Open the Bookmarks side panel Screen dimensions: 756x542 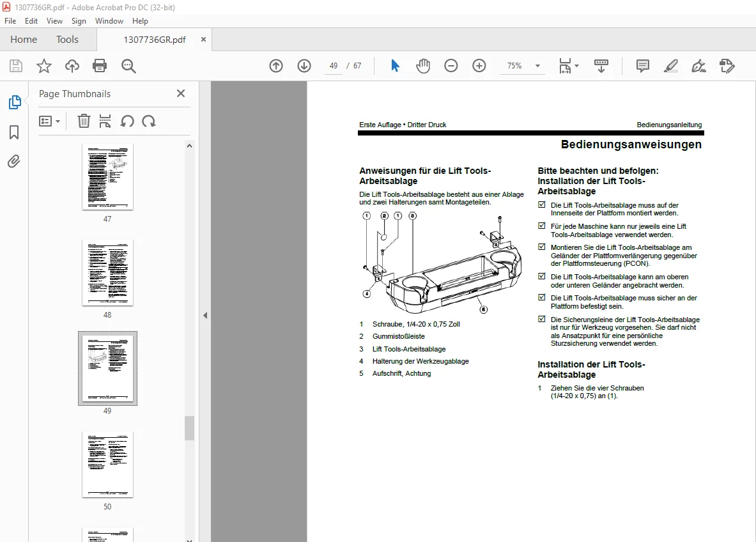tap(14, 132)
